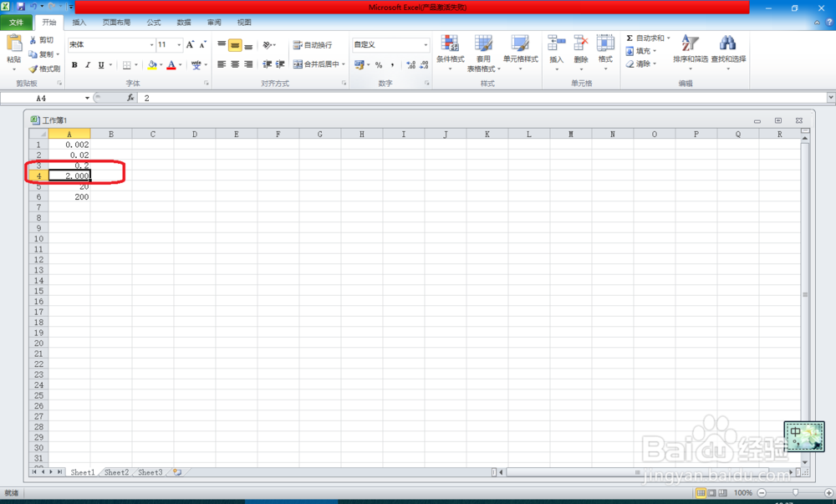Click AutoSum (自动求和)
Image resolution: width=836 pixels, height=504 pixels.
point(645,38)
